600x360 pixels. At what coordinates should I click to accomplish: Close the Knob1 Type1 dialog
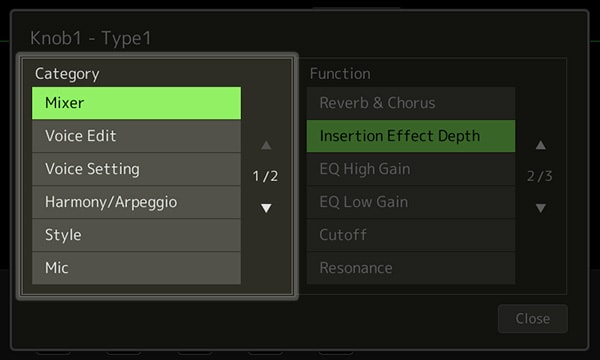533,319
